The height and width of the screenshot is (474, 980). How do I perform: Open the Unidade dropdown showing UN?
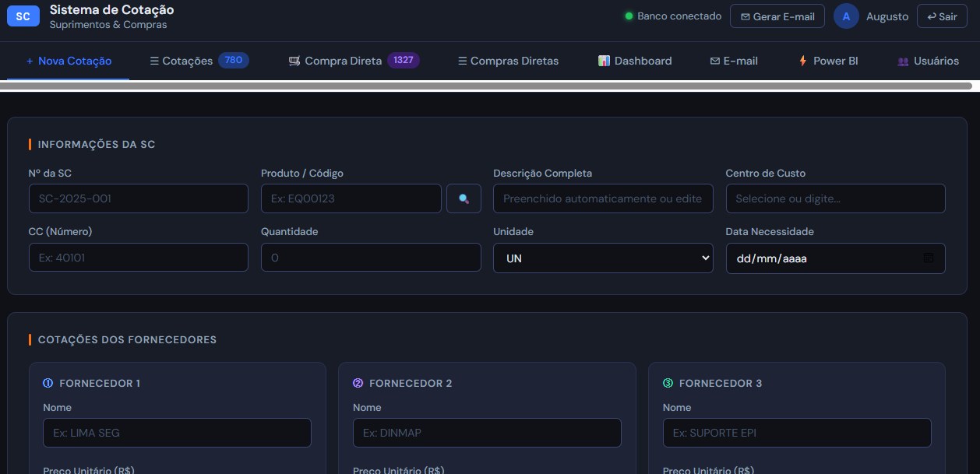click(603, 258)
